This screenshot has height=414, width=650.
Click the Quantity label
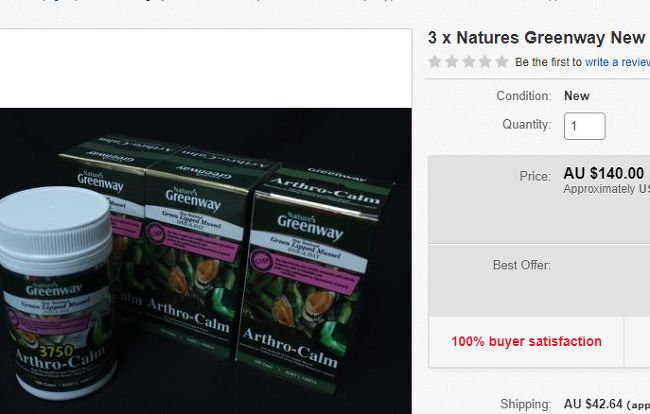(527, 124)
